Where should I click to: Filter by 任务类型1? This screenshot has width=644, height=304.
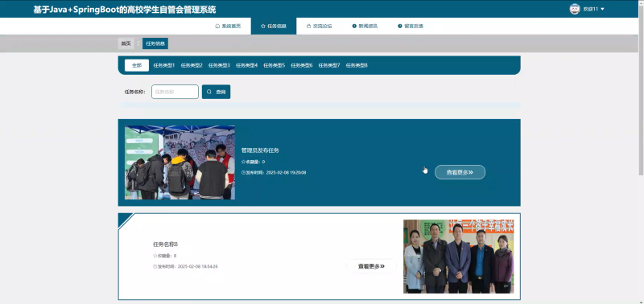[x=164, y=65]
